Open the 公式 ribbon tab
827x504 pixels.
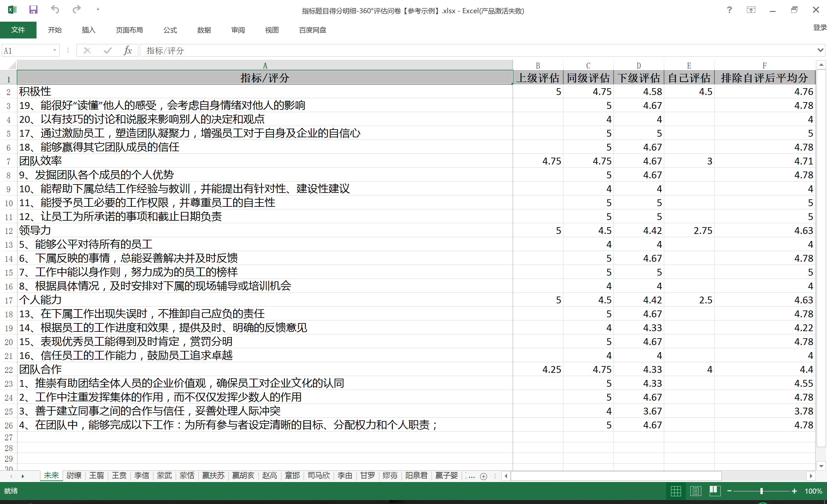170,30
